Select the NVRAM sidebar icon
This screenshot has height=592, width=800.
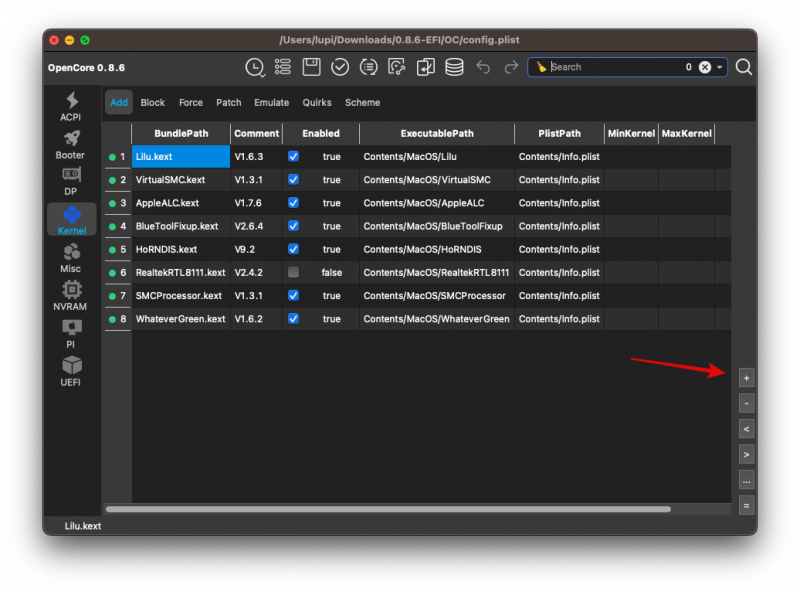(x=71, y=295)
